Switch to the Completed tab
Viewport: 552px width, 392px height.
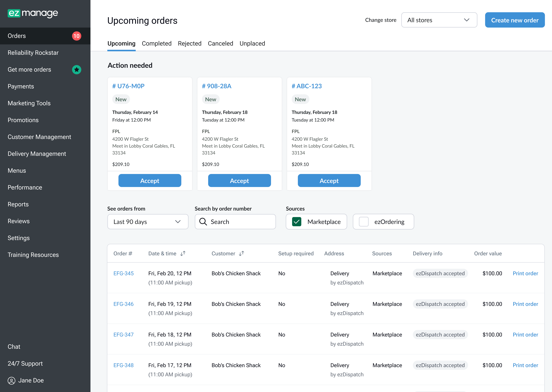pyautogui.click(x=157, y=43)
